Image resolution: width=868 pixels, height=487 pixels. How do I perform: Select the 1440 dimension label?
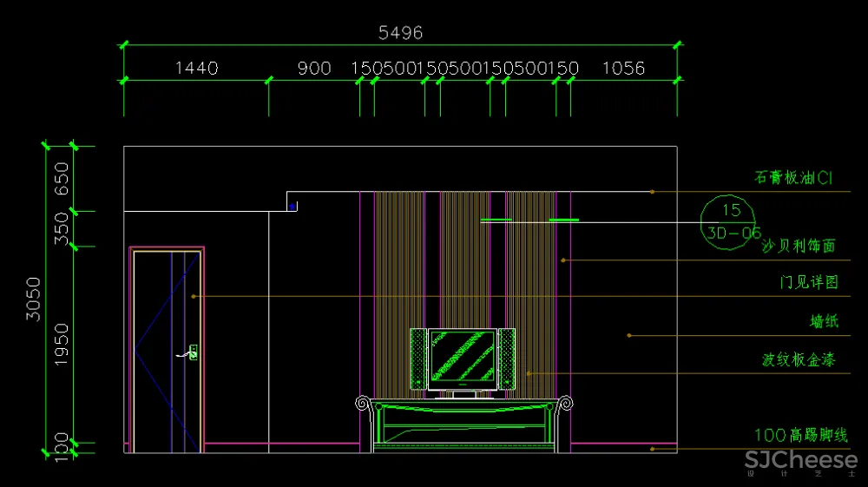pos(196,68)
